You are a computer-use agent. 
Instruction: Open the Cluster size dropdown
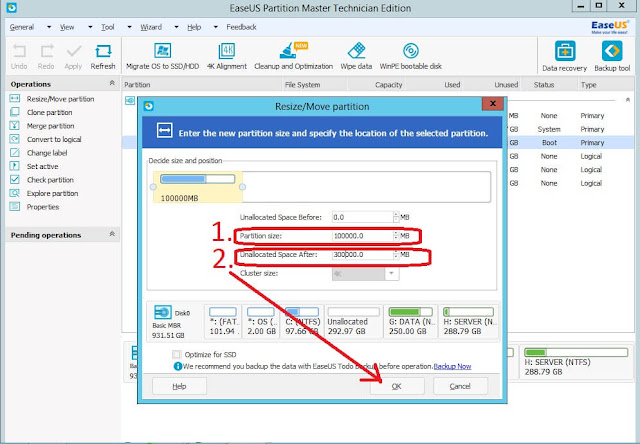pos(391,273)
